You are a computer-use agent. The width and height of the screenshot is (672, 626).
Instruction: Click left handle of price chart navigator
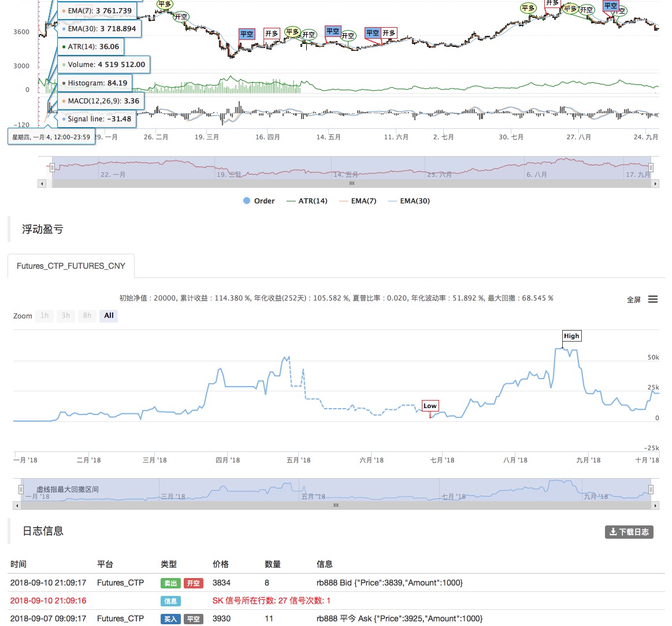tap(52, 168)
